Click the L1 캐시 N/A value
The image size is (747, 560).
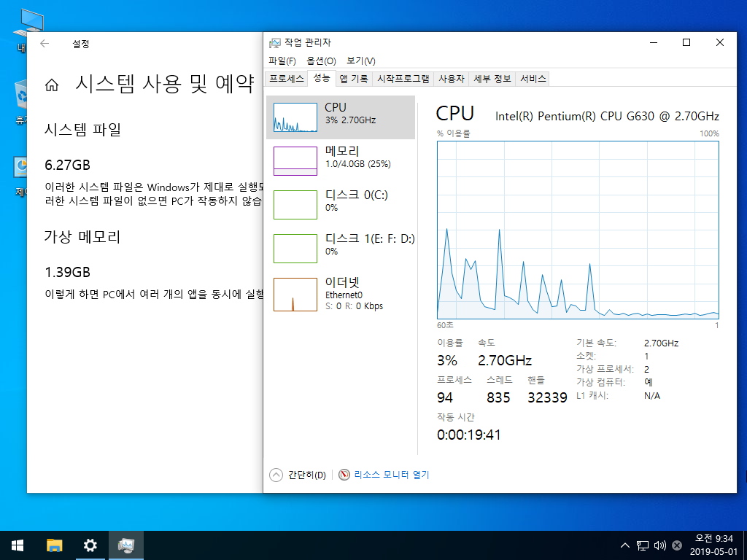pos(651,396)
